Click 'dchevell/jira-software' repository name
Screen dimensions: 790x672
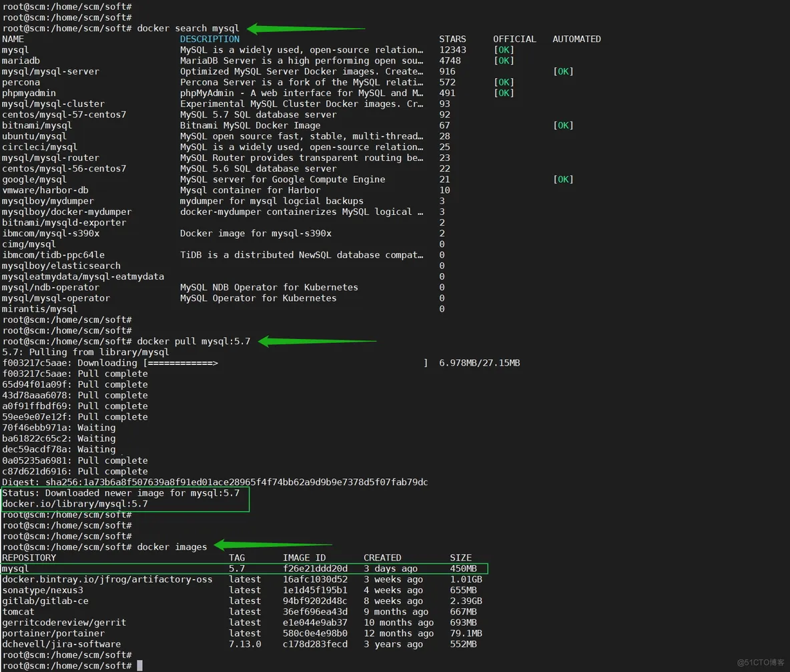click(x=61, y=644)
